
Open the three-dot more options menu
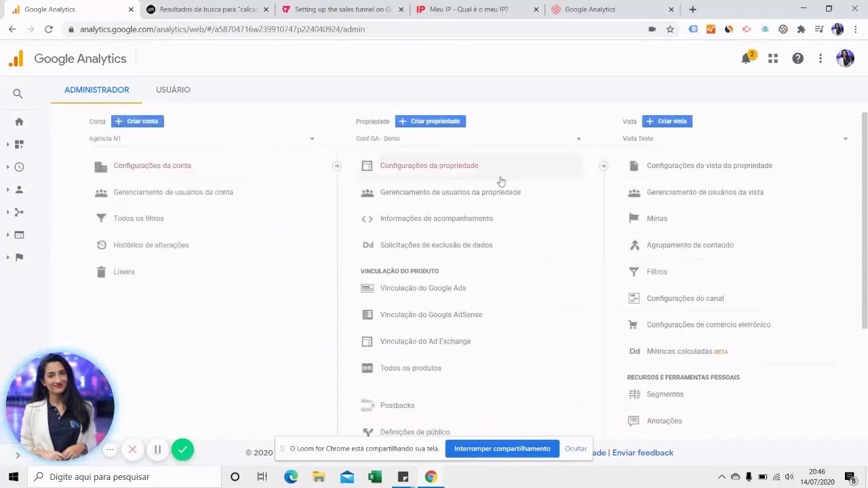pos(821,58)
